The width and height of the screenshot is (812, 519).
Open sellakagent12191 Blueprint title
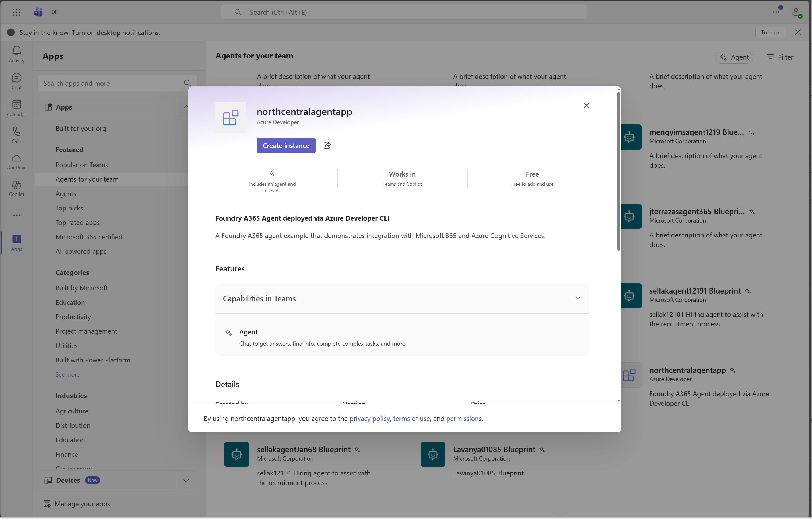coord(695,291)
